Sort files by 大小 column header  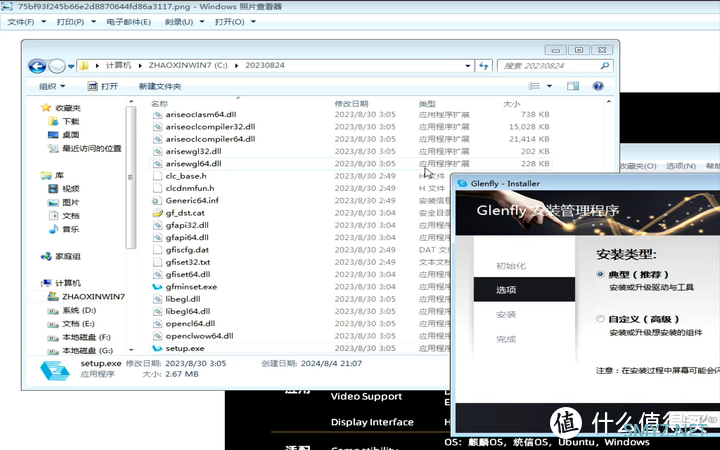(512, 104)
